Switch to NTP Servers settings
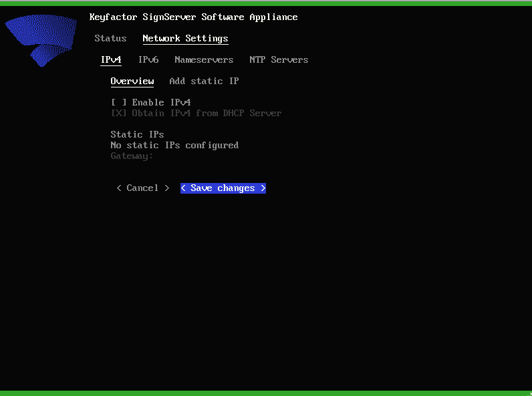 click(279, 60)
